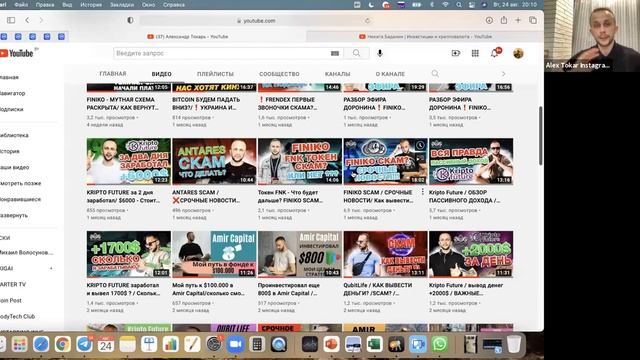Open Навигатор in the YouTube sidebar
The image size is (640, 360).
click(13, 93)
